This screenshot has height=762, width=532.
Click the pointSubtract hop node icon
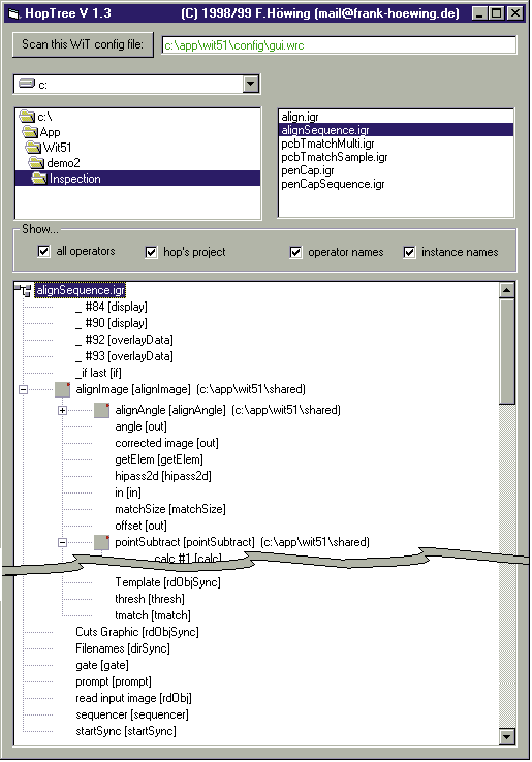point(102,542)
